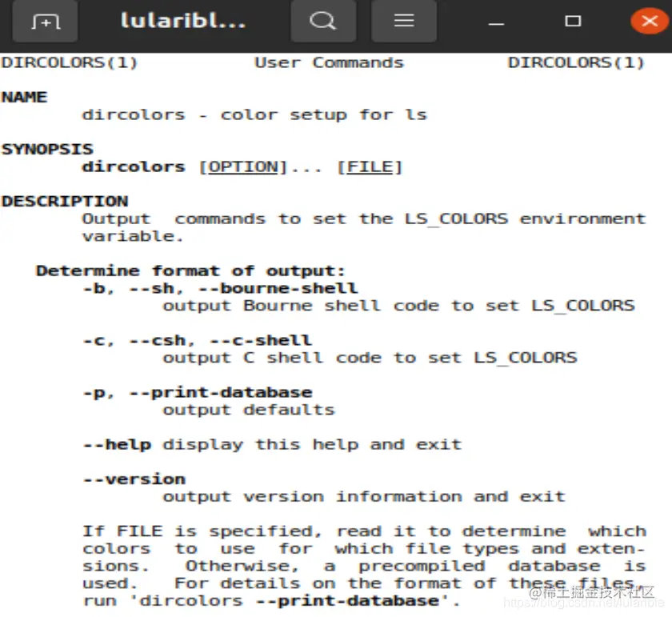This screenshot has width=672, height=617.
Task: Click the '-c, --csh, --c-shell' option
Action: pos(197,340)
